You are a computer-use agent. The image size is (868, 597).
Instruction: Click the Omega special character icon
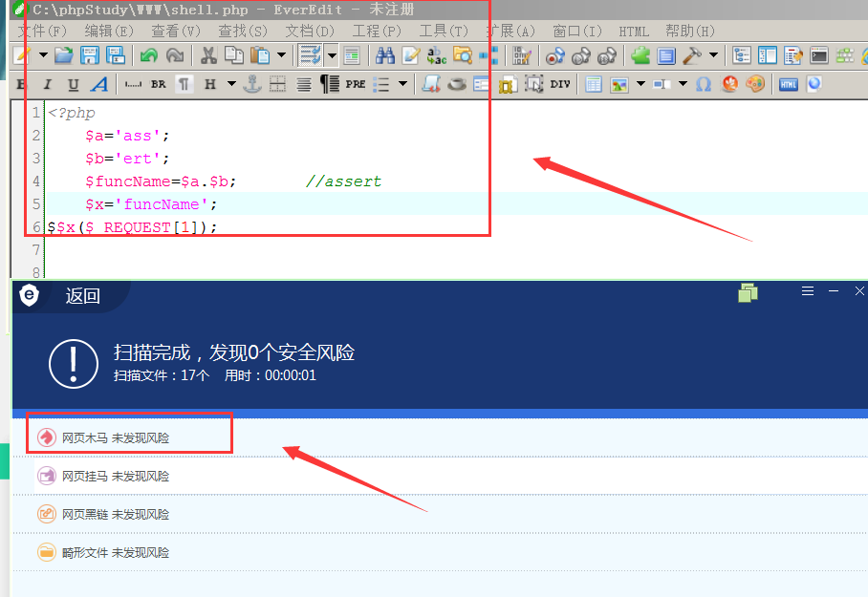click(x=703, y=84)
